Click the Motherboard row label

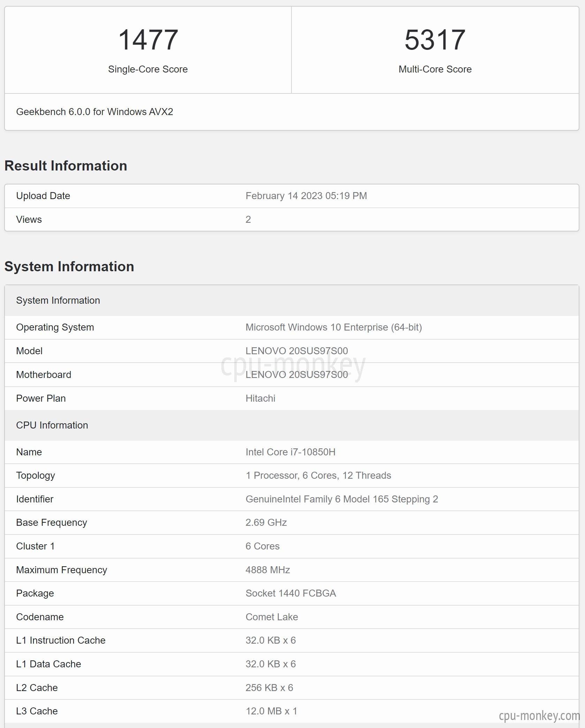tap(44, 374)
